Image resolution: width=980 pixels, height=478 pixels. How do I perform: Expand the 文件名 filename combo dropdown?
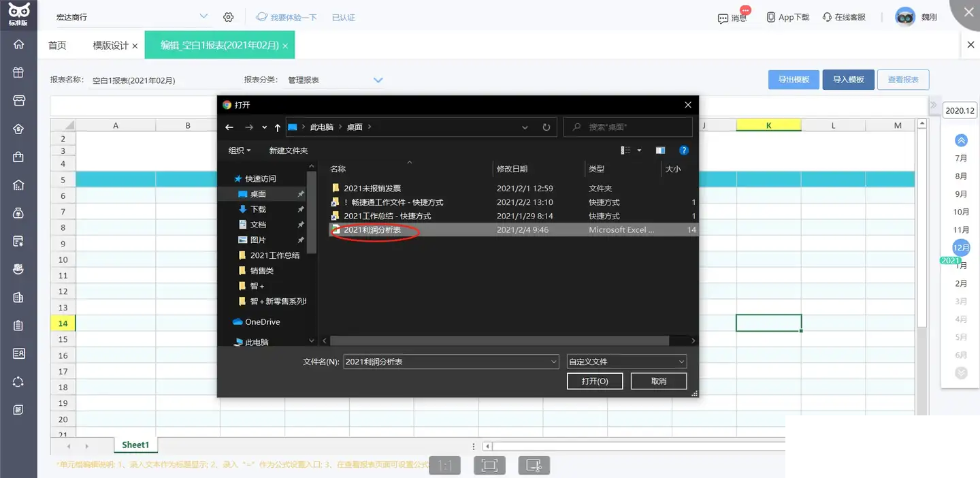(x=553, y=362)
